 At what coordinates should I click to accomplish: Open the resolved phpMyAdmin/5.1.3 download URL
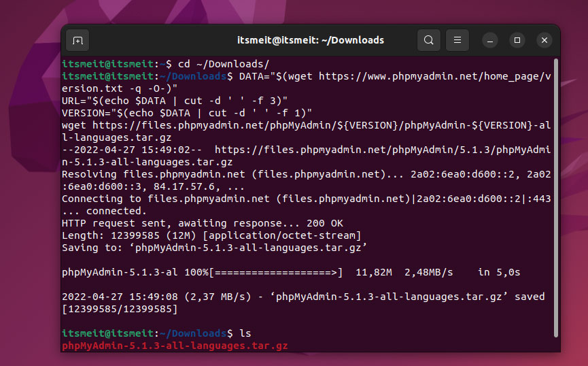(381, 150)
